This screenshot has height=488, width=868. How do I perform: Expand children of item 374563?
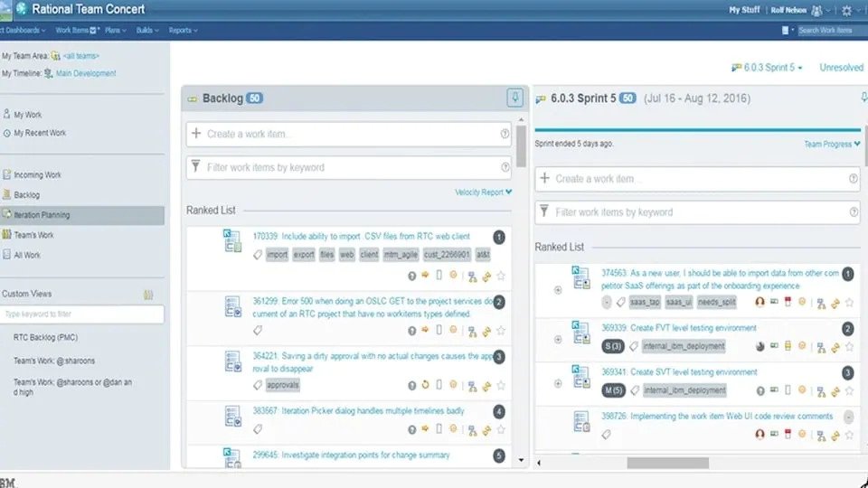tap(558, 290)
